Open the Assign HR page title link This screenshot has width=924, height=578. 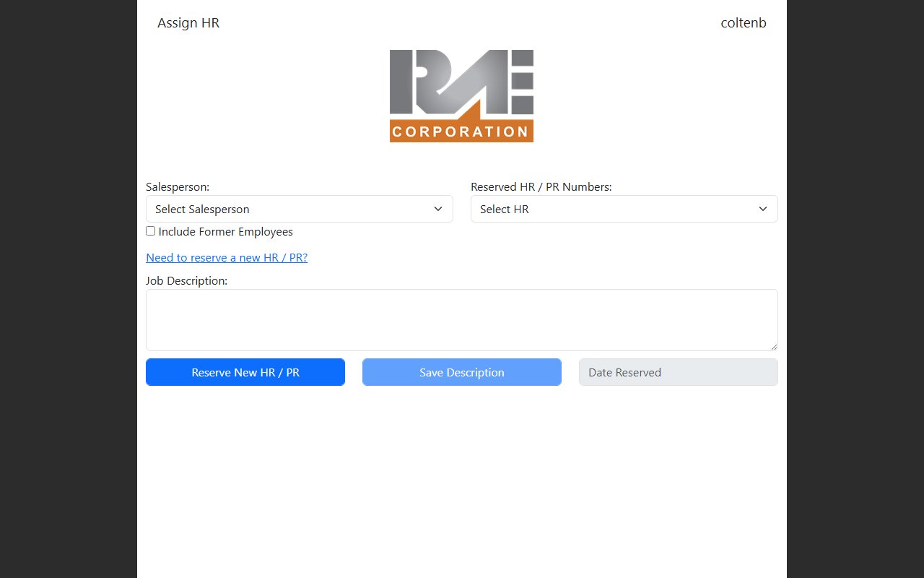[x=188, y=23]
